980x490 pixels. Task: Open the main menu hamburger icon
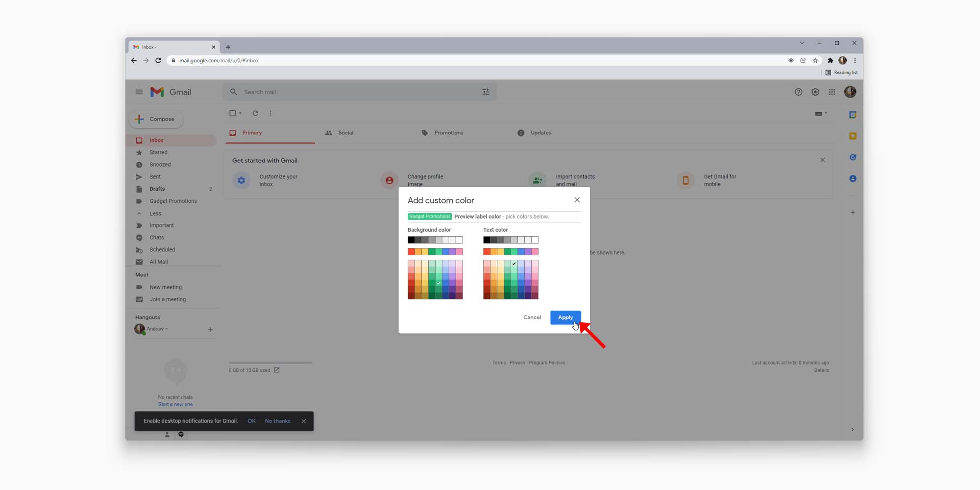139,92
